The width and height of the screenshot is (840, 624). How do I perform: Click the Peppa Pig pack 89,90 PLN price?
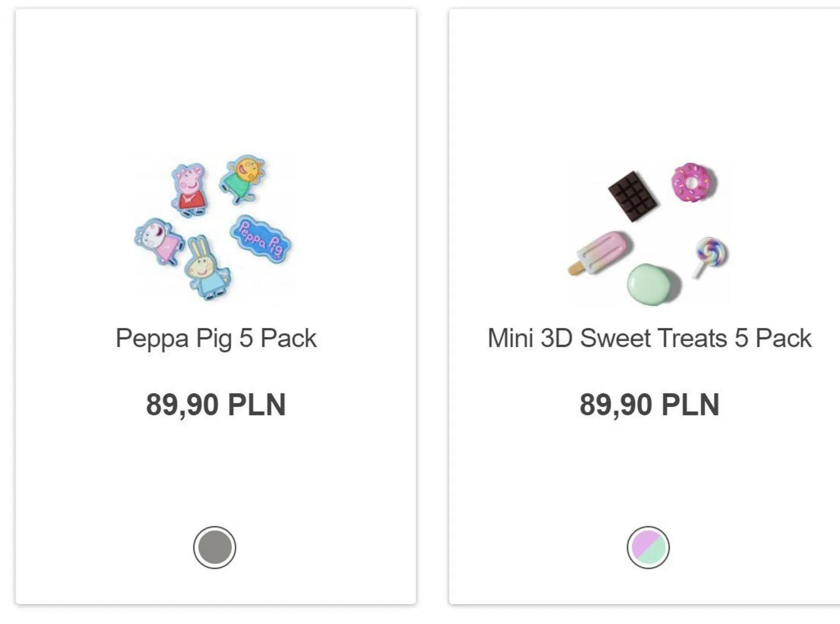[216, 405]
